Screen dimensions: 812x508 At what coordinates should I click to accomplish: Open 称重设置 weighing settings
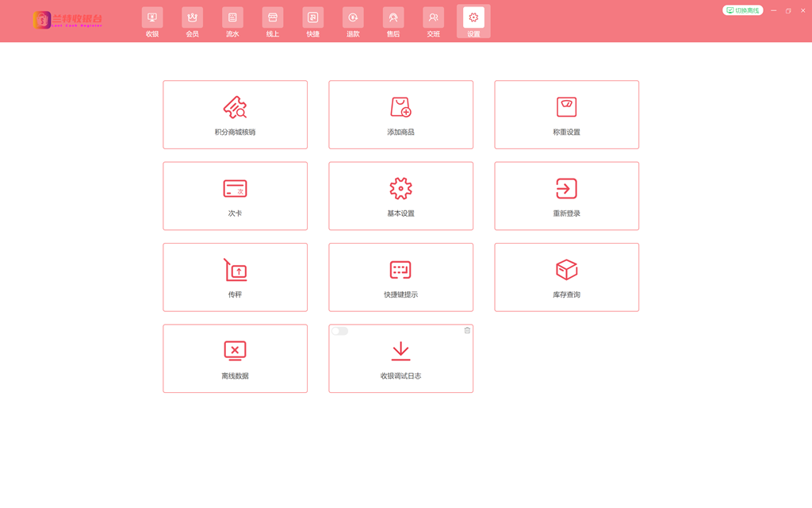pyautogui.click(x=566, y=114)
